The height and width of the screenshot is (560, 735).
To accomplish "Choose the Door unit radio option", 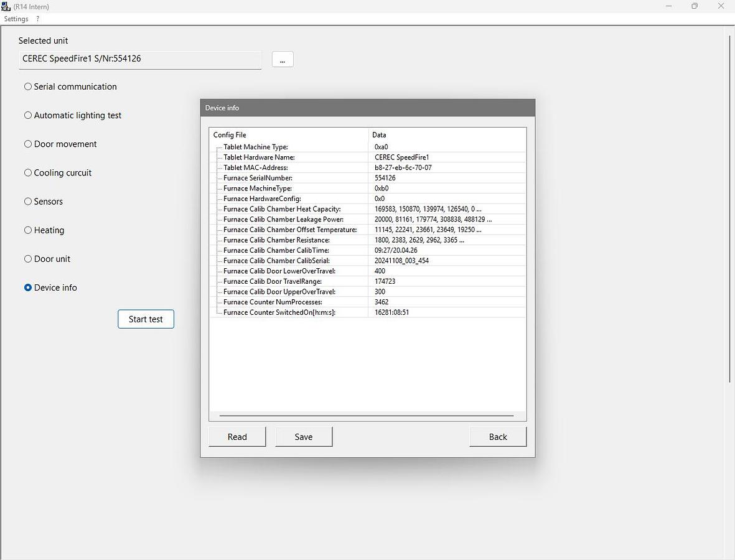I will pyautogui.click(x=28, y=258).
